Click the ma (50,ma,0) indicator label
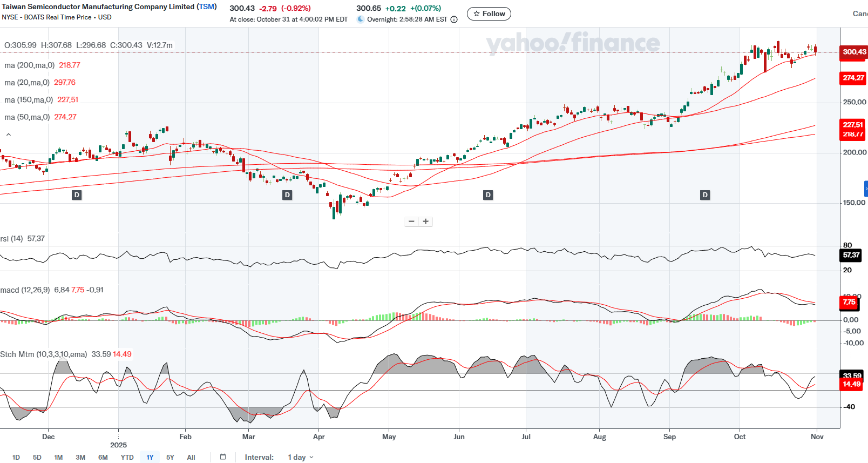This screenshot has width=868, height=463. (27, 117)
